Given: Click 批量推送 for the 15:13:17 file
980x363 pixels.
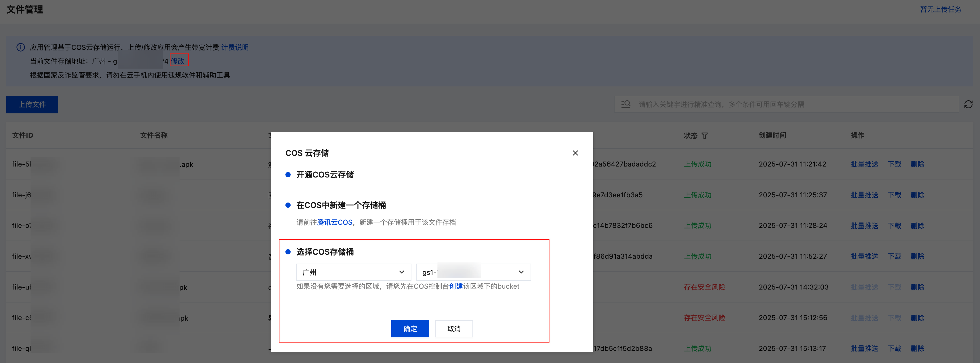Looking at the screenshot, I should coord(864,348).
